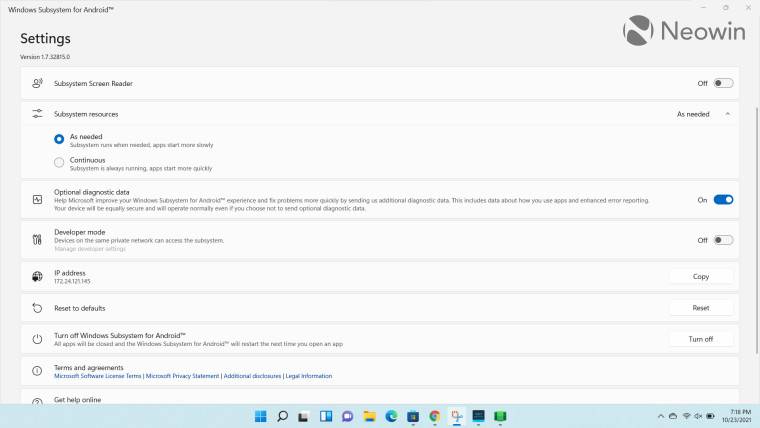Show hidden system tray icons chevron
Viewport: 760px width, 428px height.
coord(656,416)
